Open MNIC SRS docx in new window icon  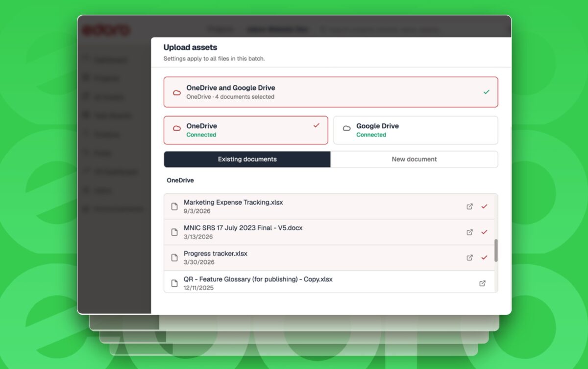469,232
